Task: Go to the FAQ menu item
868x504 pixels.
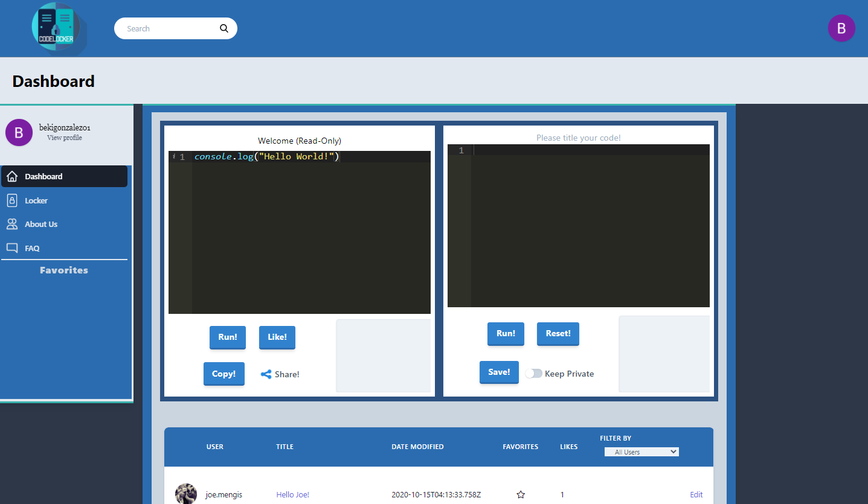Action: click(32, 248)
